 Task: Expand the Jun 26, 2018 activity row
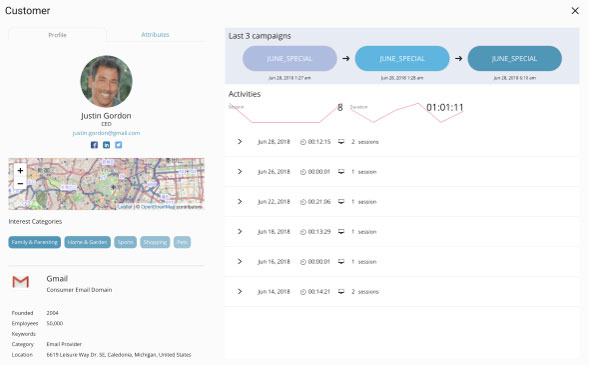(240, 172)
